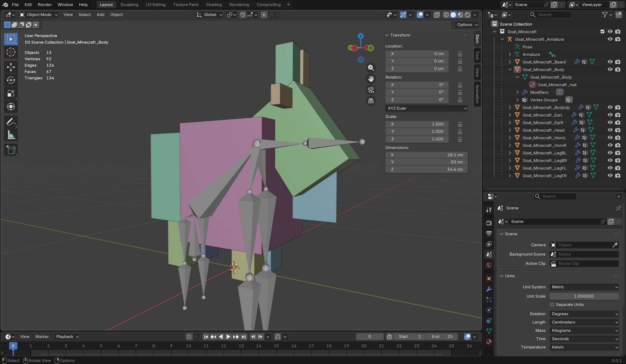Select the Measure tool
The image size is (626, 364).
coord(11,135)
